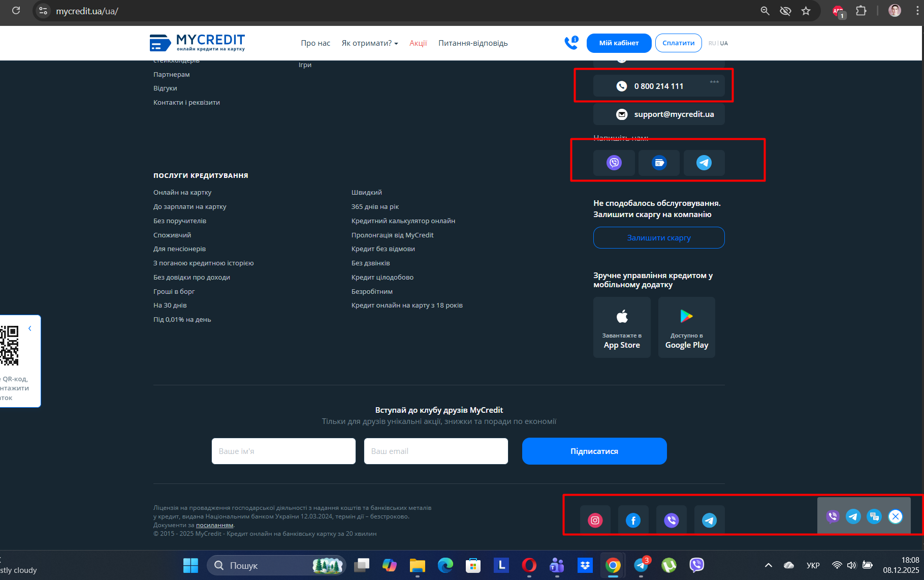Screen dimensions: 924x580
Task: Open MyCredit Facebook page in footer
Action: point(633,520)
